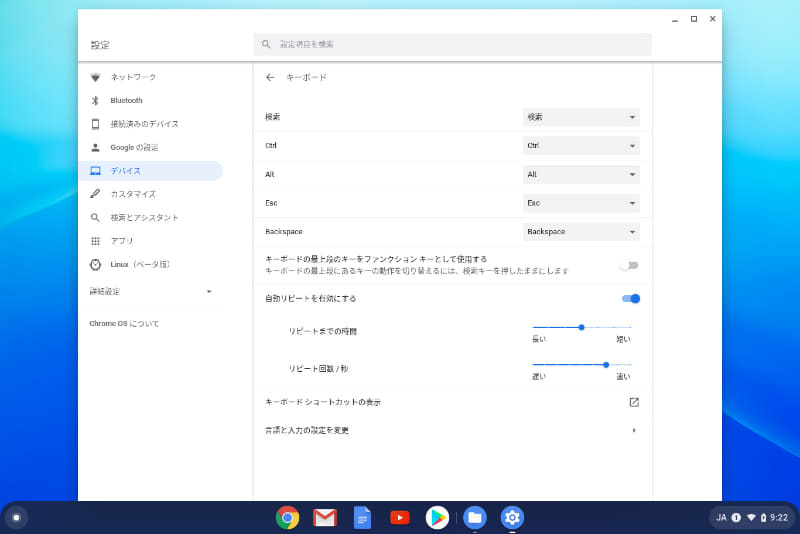Expand 詳細設定 advanced settings section
Image resolution: width=800 pixels, height=534 pixels.
151,292
